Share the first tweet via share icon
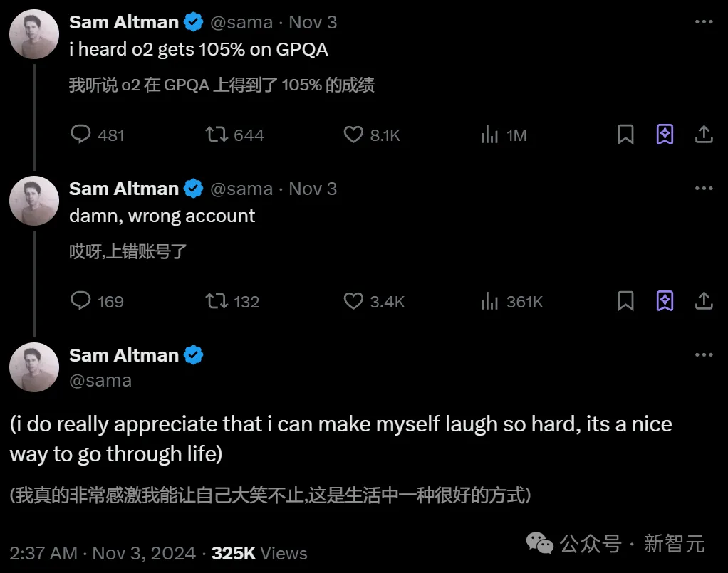 click(x=704, y=134)
